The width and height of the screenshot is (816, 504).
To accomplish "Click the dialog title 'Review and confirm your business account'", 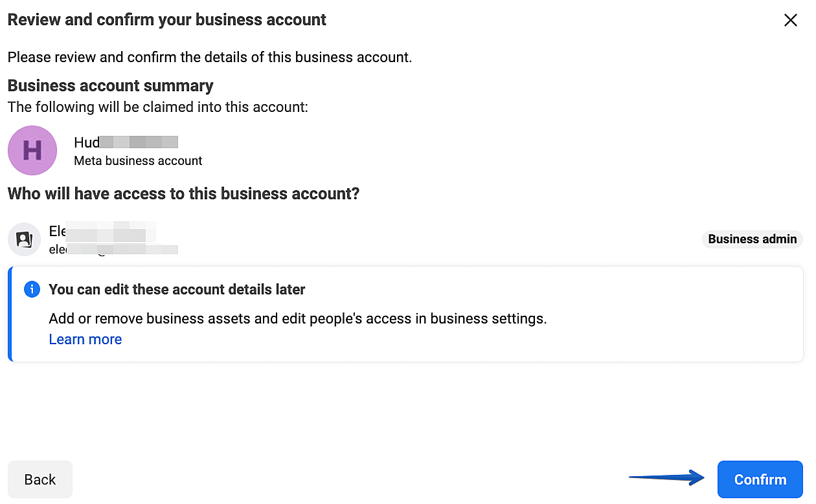I will [167, 20].
